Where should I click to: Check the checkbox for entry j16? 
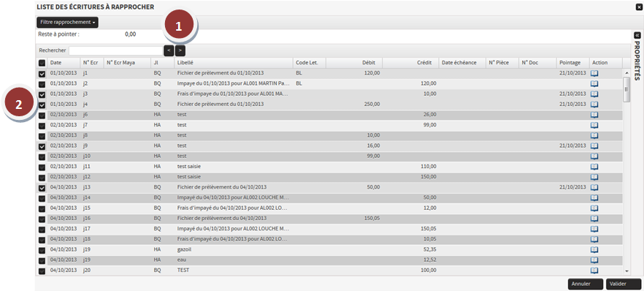click(42, 219)
